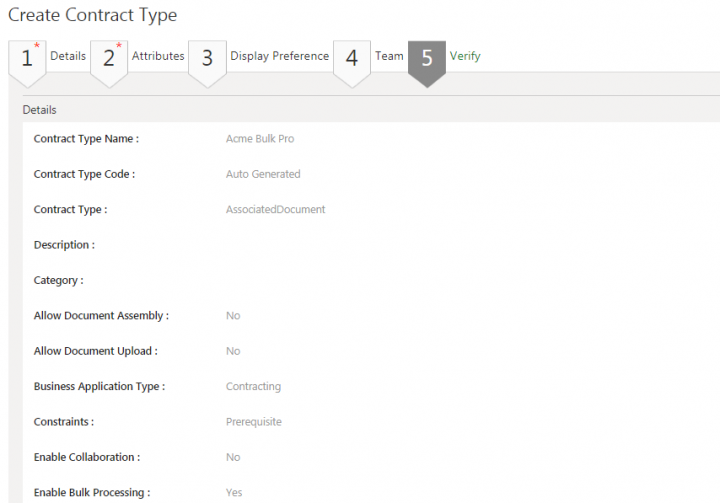720x503 pixels.
Task: Click the 'Contract Type :' label
Action: click(70, 209)
